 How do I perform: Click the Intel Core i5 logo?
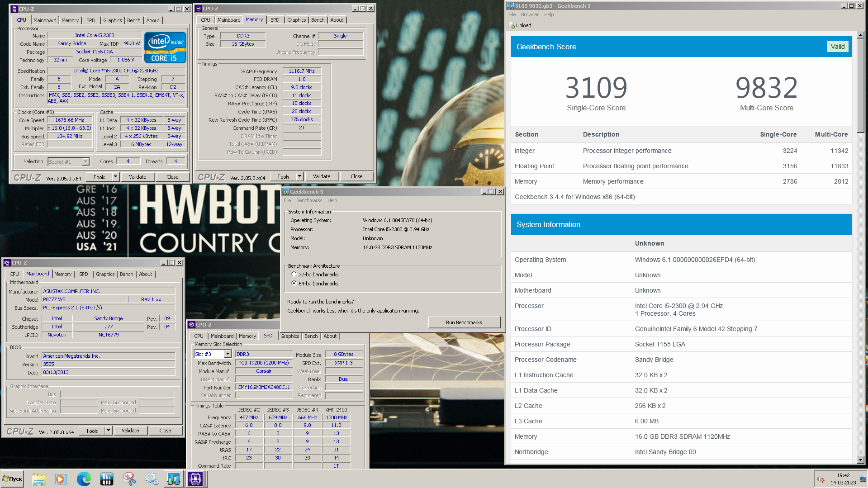(165, 47)
